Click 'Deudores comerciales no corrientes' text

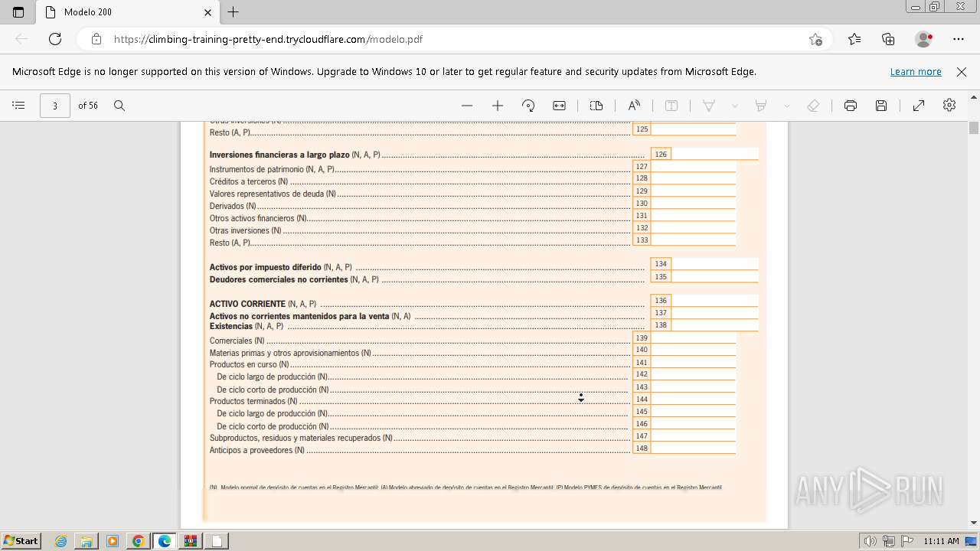tap(279, 279)
